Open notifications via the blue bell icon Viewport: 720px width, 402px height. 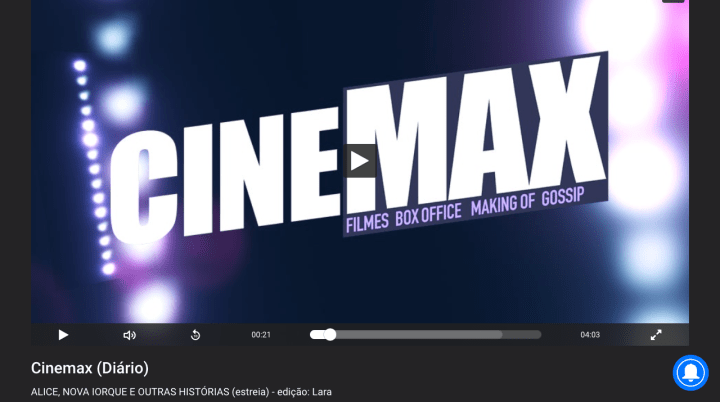(690, 373)
